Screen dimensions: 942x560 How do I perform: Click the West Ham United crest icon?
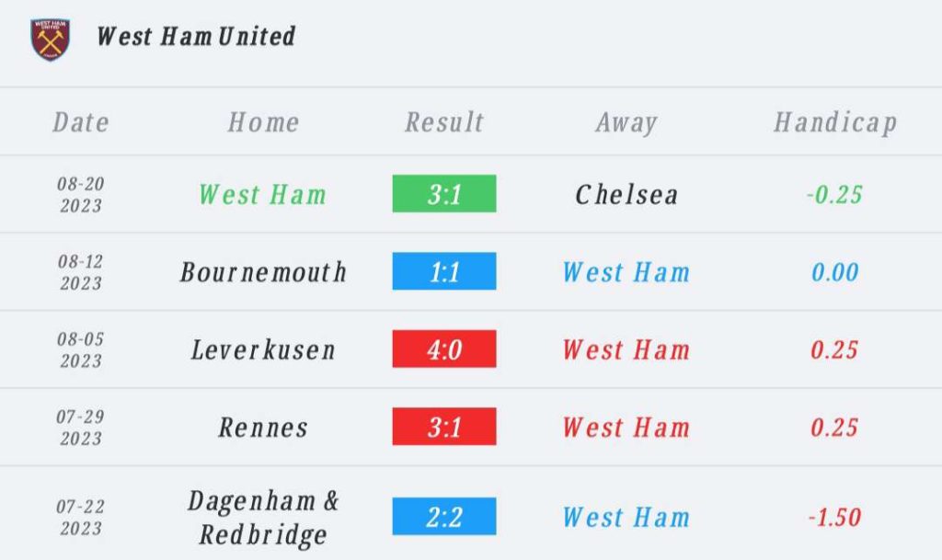click(51, 39)
